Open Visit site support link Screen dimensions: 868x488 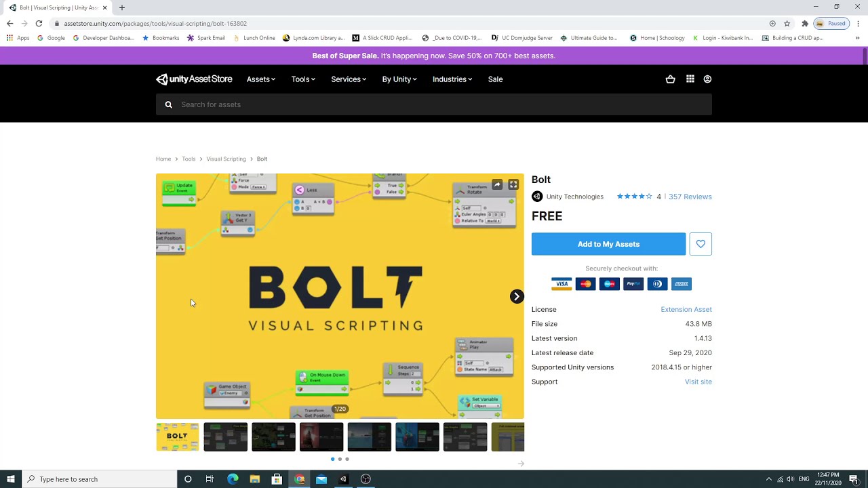coord(698,382)
